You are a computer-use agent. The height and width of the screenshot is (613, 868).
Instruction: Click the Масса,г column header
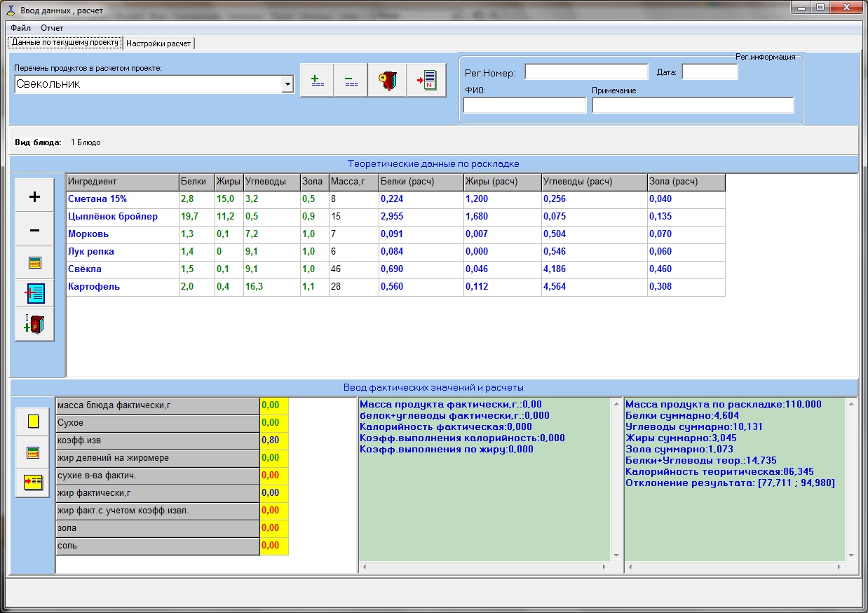click(x=354, y=182)
